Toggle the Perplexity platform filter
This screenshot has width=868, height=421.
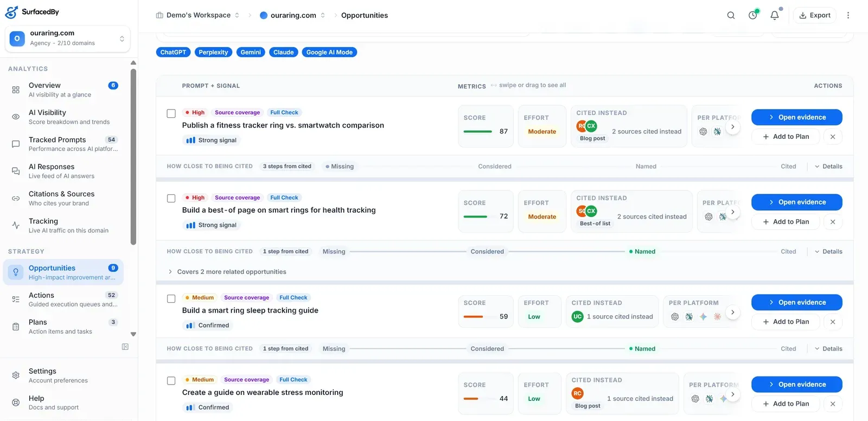pos(213,52)
